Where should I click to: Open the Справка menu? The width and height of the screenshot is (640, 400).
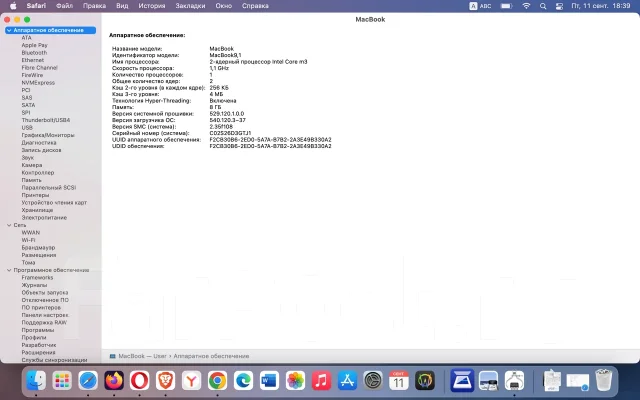pyautogui.click(x=255, y=6)
